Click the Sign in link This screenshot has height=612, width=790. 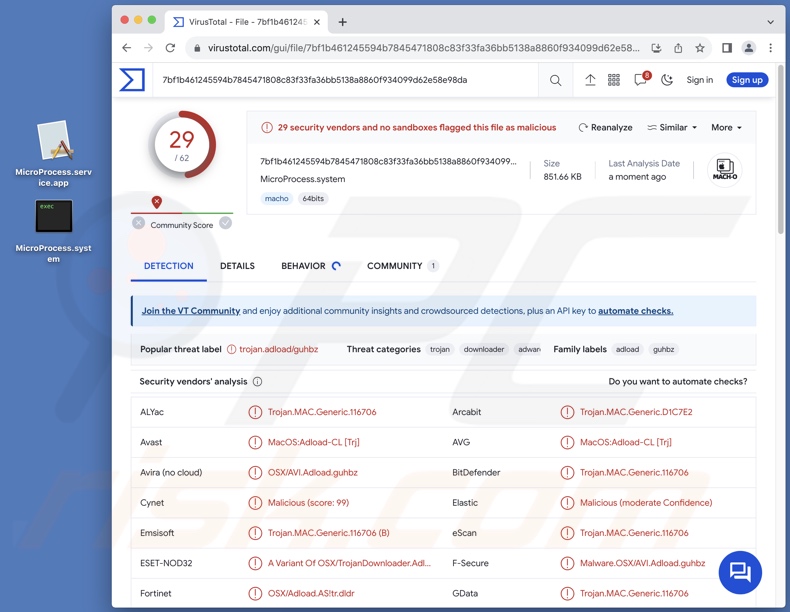point(700,80)
